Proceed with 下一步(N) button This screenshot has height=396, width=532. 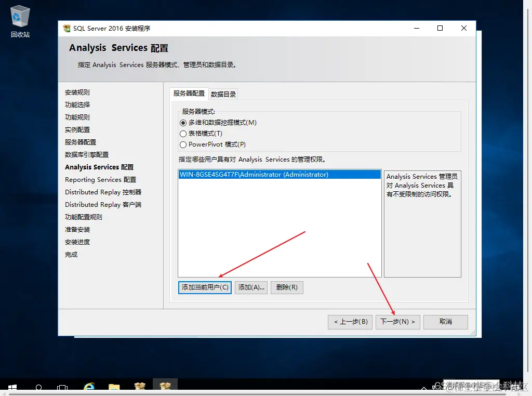397,322
